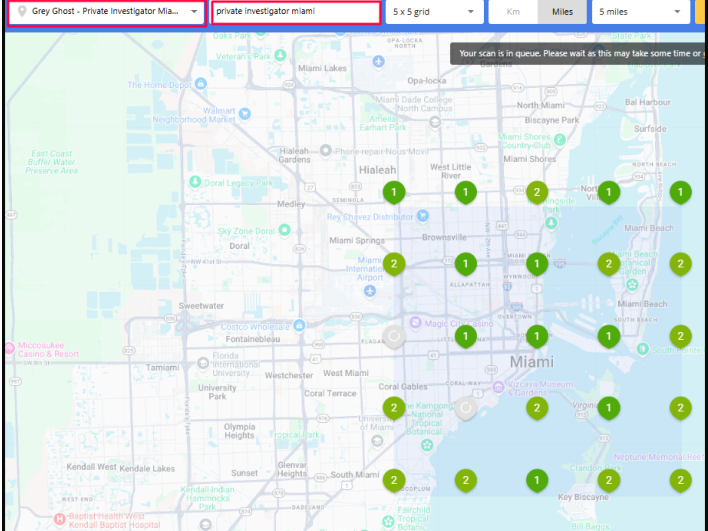Click the Coral Gables label
The image size is (708, 531).
pyautogui.click(x=403, y=387)
